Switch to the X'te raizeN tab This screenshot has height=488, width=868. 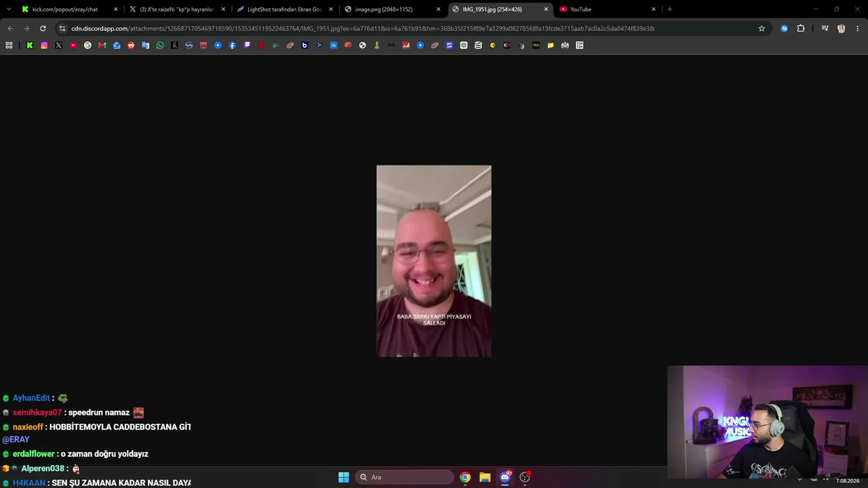(176, 9)
